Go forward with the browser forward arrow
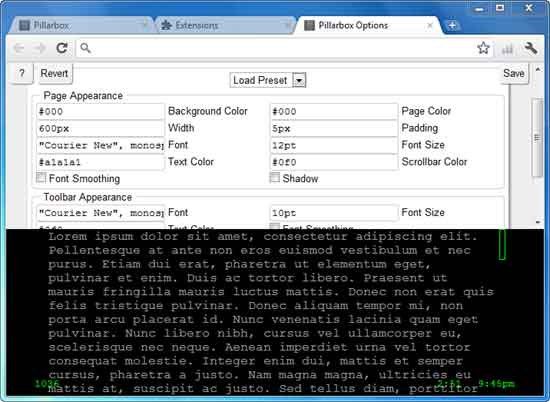This screenshot has height=402, width=550. tap(40, 48)
